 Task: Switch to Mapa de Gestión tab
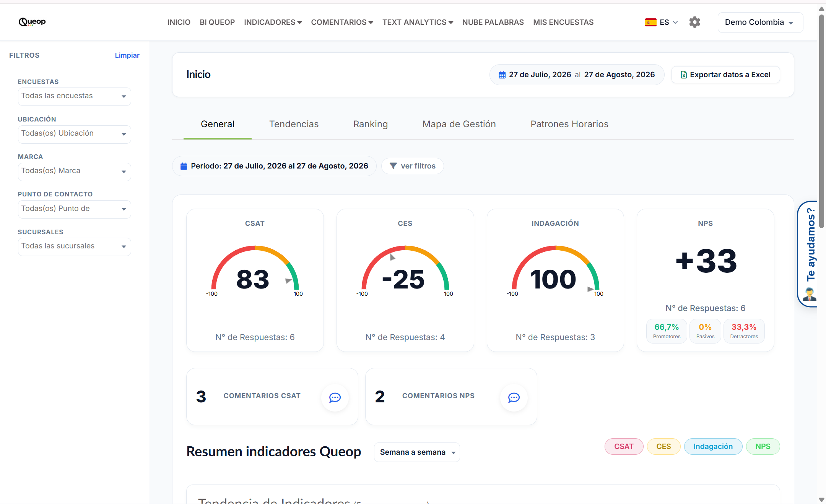click(459, 124)
